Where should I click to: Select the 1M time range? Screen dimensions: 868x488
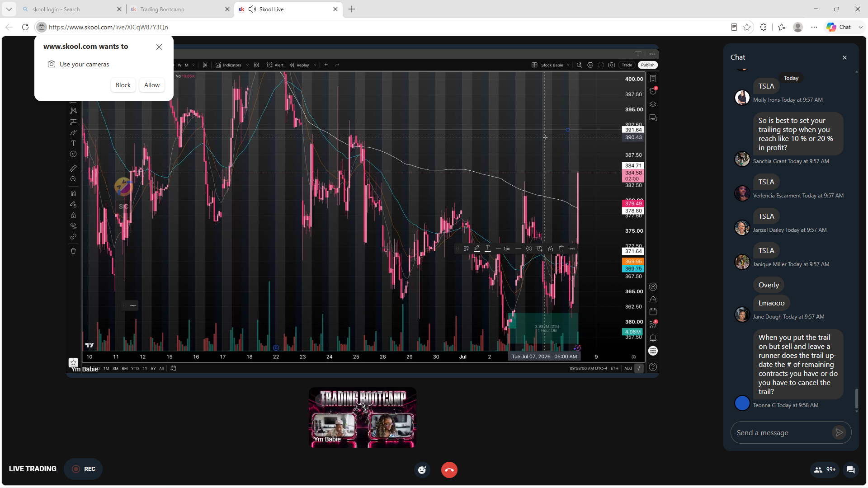coord(106,368)
